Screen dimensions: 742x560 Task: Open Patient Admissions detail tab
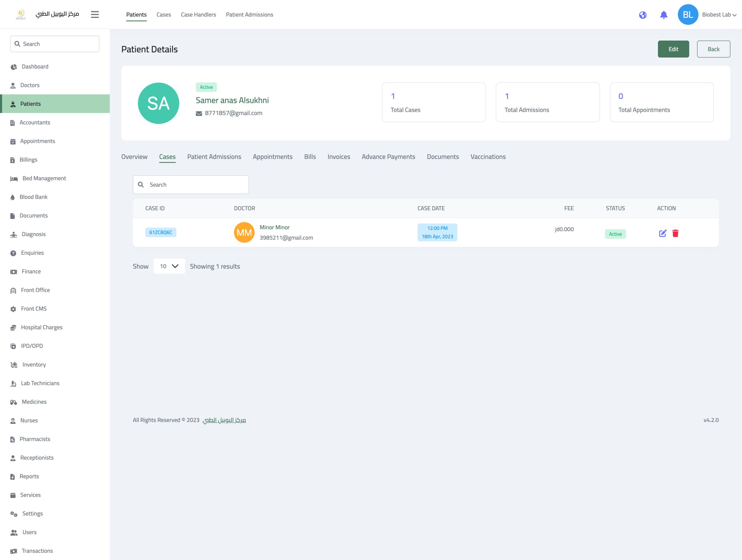(214, 157)
